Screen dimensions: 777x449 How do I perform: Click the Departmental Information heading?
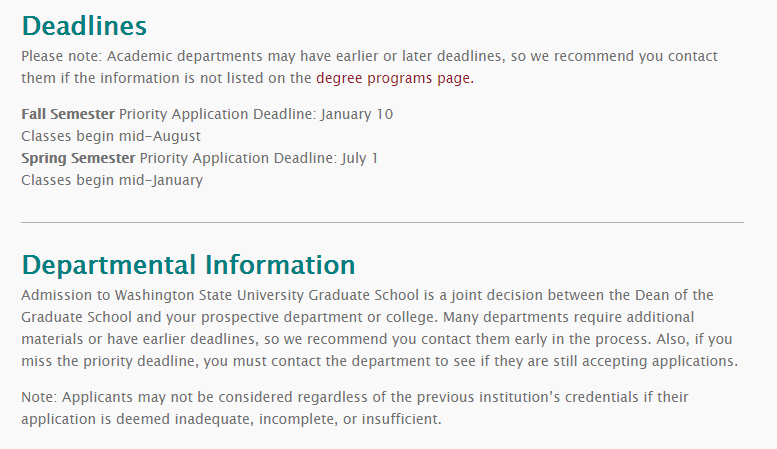pyautogui.click(x=188, y=264)
